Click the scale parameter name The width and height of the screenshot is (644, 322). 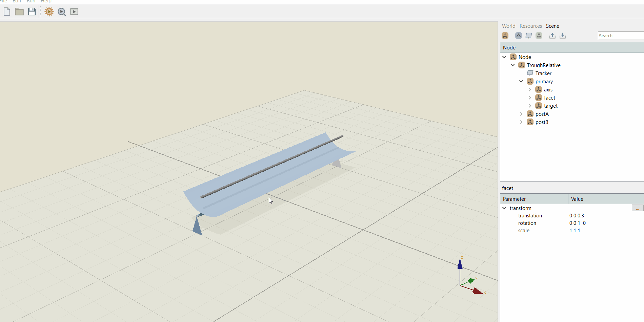(x=524, y=231)
